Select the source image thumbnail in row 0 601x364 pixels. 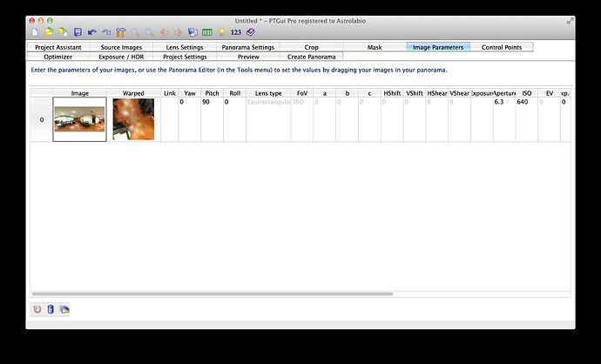[80, 119]
